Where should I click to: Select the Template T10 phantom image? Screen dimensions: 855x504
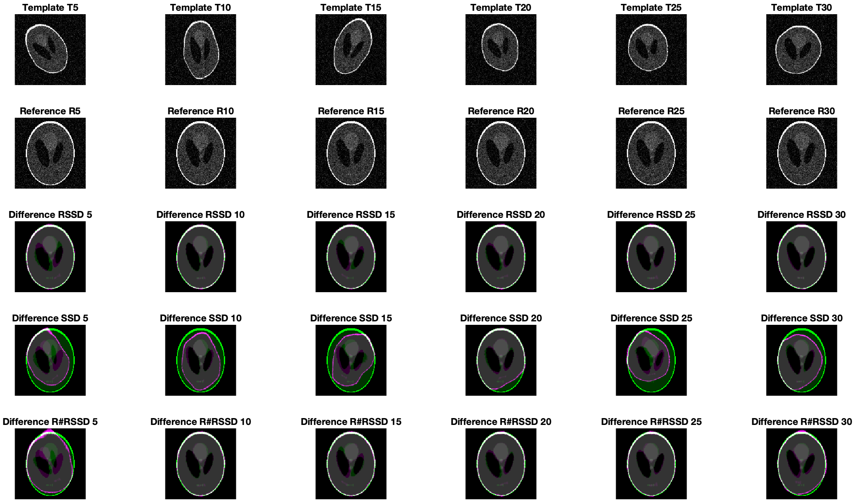coord(201,49)
